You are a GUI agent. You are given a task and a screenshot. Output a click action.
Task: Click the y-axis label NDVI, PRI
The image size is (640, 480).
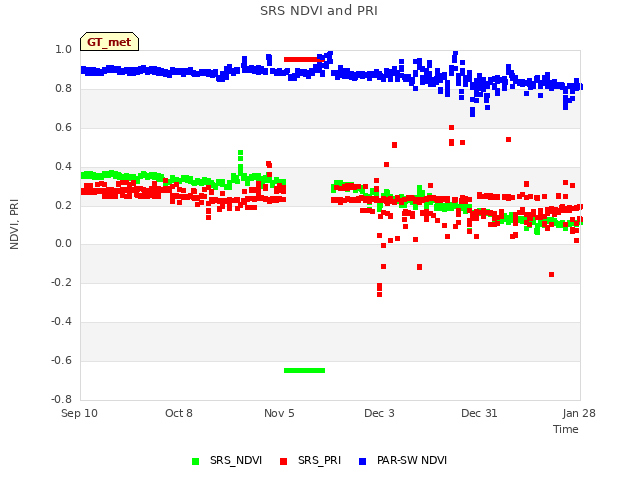[14, 224]
